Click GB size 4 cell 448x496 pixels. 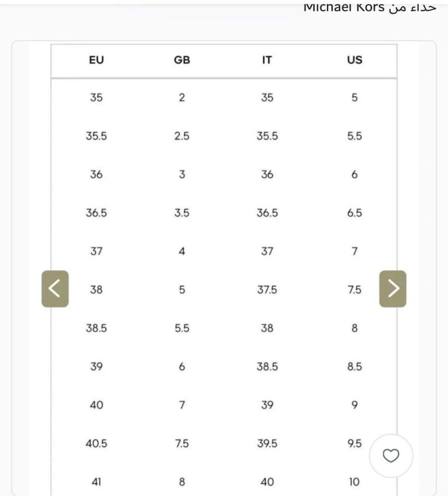click(182, 251)
